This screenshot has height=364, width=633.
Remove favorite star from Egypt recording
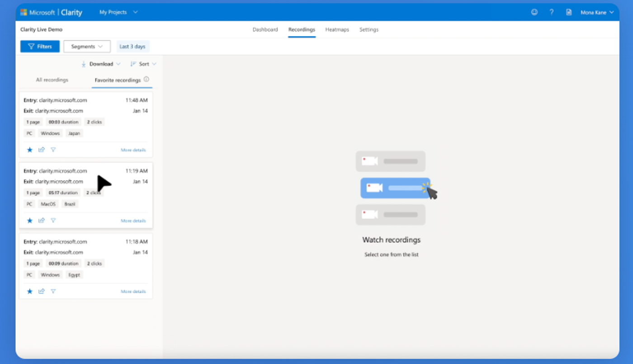[30, 292]
